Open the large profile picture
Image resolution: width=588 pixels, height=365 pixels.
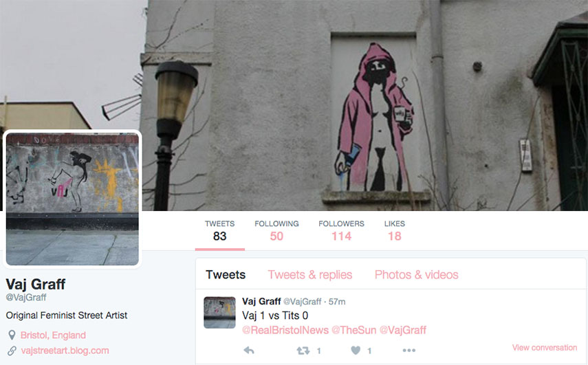(72, 199)
